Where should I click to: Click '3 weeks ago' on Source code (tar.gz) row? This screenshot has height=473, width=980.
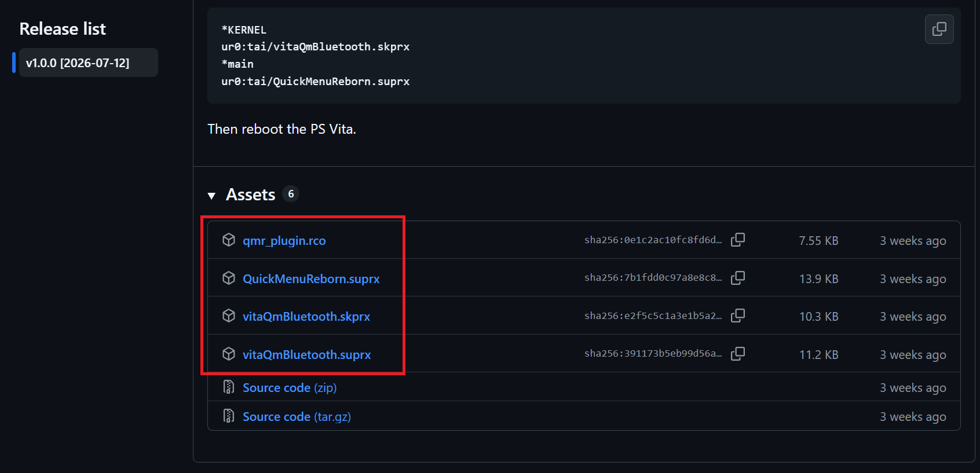pos(913,417)
